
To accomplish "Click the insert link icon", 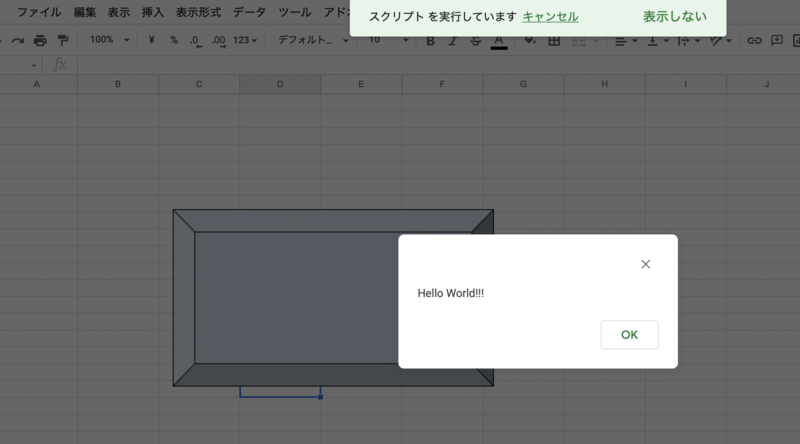I will [754, 41].
